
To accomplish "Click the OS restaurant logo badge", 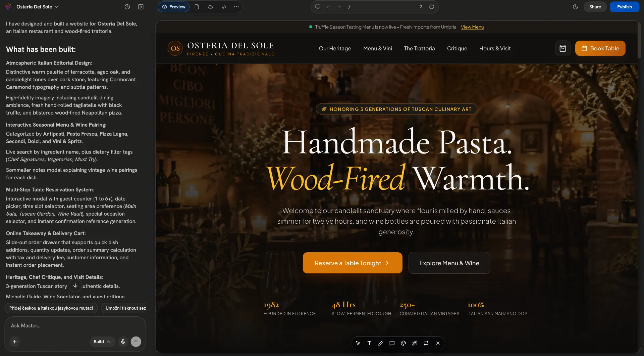I will pos(175,48).
